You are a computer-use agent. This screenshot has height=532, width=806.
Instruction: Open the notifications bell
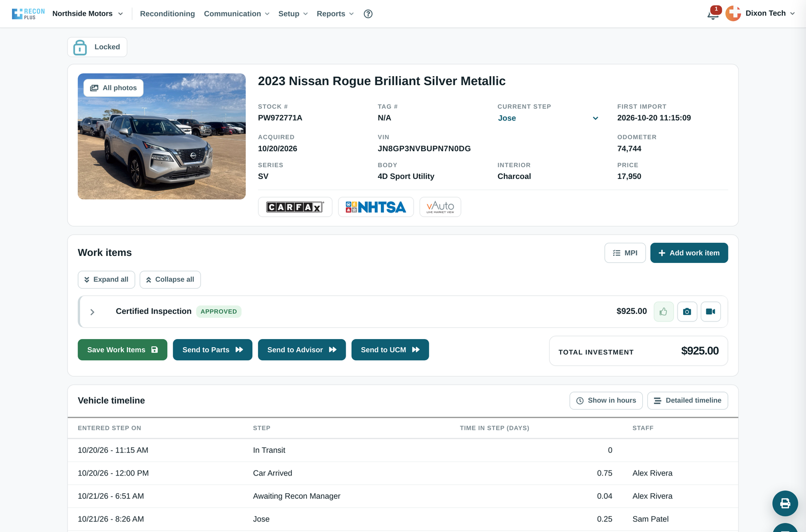713,14
